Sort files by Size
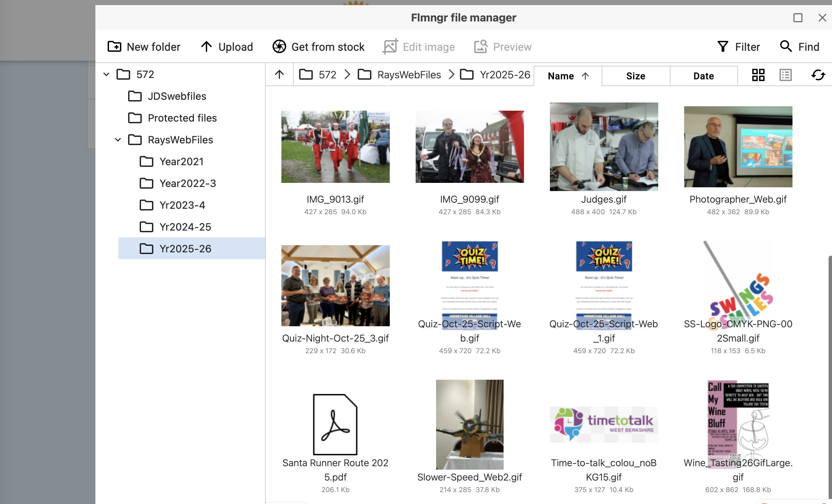Screen dimensions: 832x504 pyautogui.click(x=635, y=76)
